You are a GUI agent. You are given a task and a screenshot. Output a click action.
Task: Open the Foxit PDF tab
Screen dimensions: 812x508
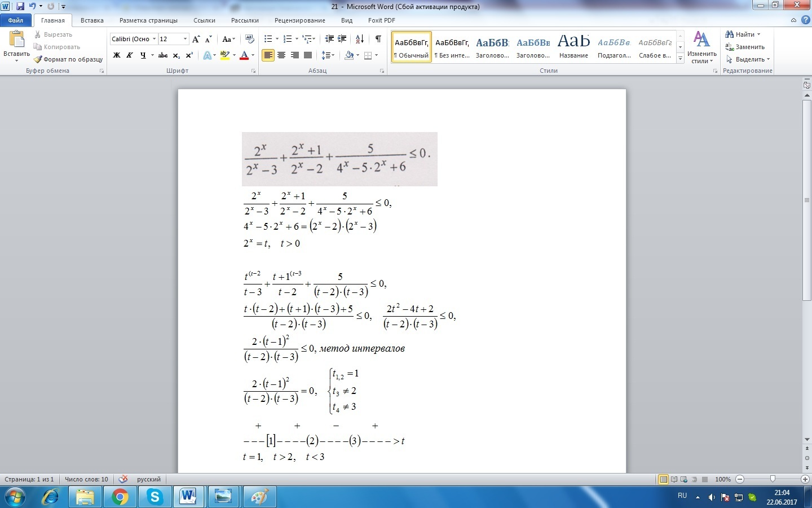click(x=382, y=20)
